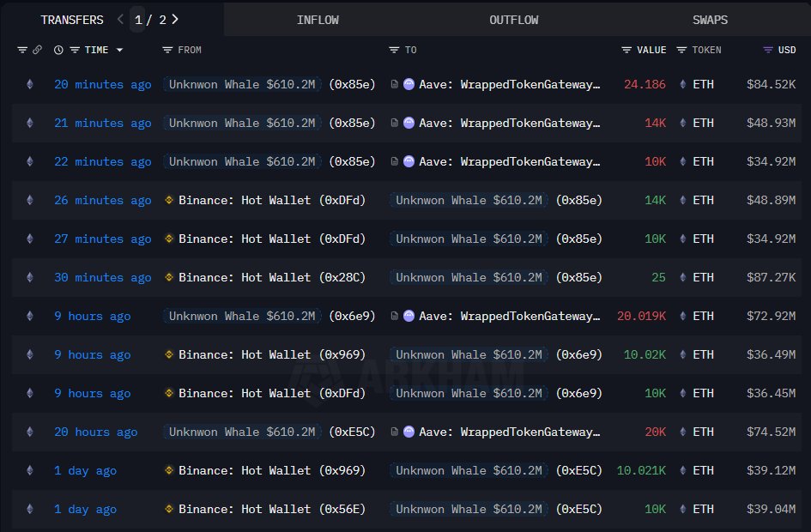Screen dimensions: 811x532
Task: Switch to the INFLOW tab
Action: [x=318, y=20]
